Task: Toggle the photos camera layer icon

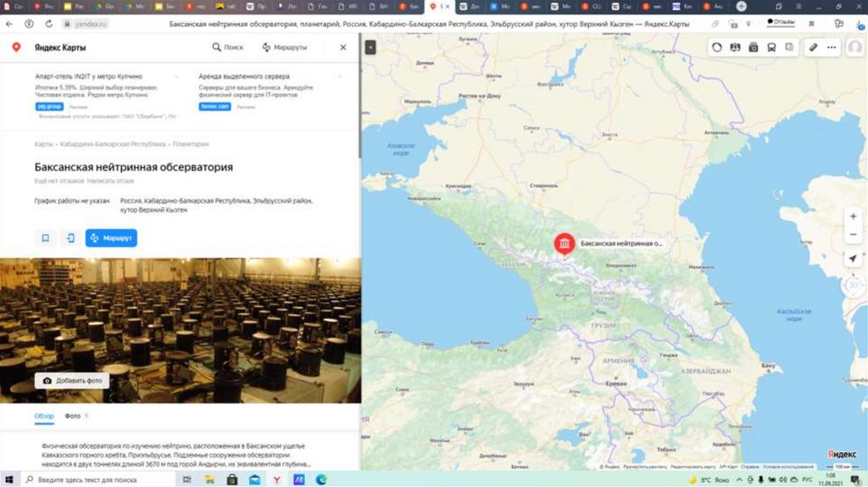Action: 754,48
